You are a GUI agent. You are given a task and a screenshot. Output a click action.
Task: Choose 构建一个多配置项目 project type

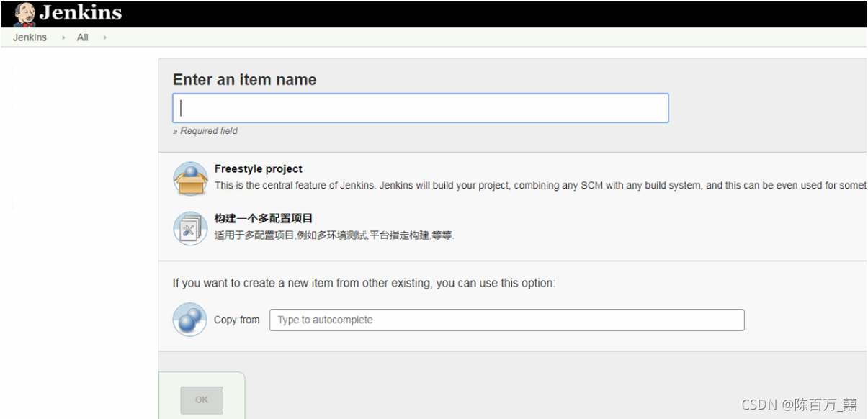(x=264, y=218)
